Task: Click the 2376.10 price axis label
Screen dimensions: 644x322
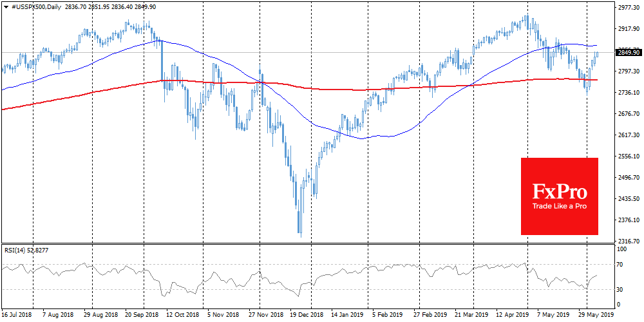Action: [628, 220]
